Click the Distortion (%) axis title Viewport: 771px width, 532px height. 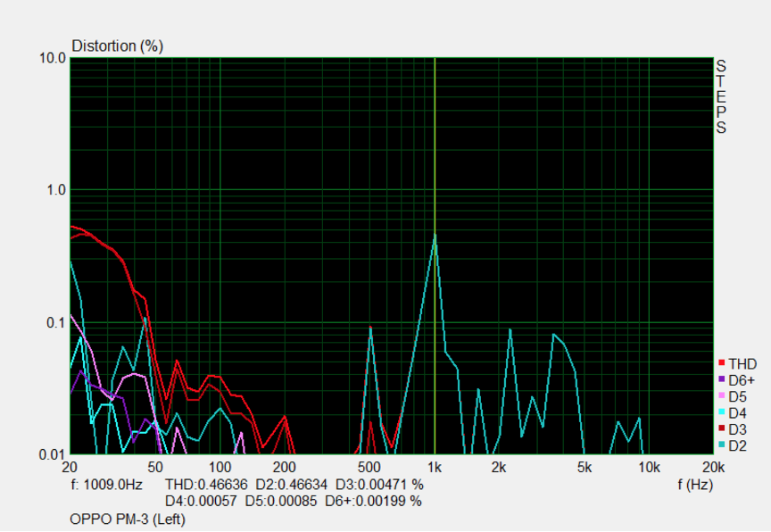click(118, 46)
